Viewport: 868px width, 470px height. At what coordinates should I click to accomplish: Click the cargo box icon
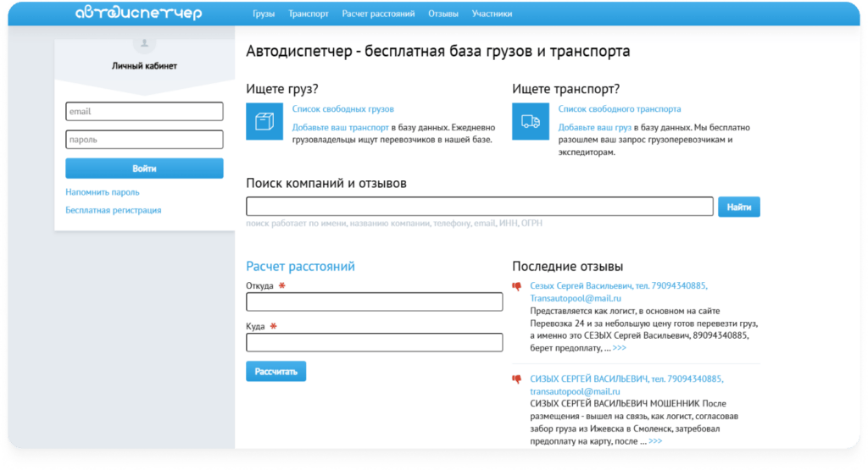[x=264, y=121]
